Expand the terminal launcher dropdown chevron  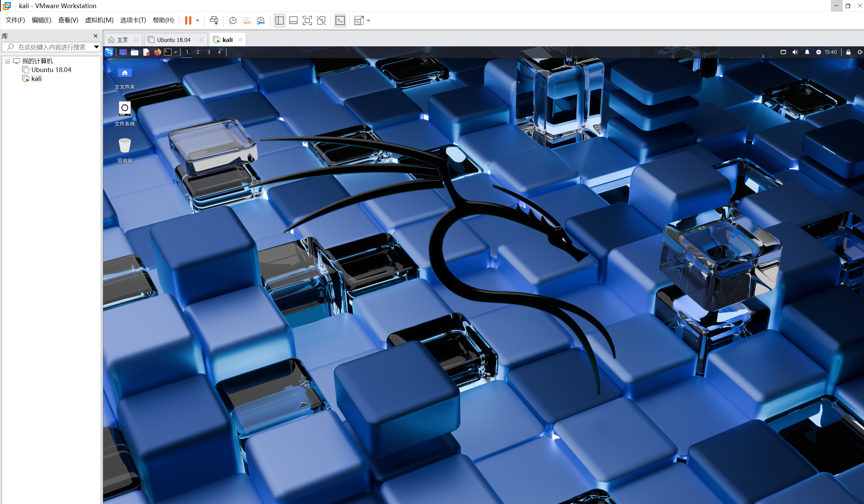[x=176, y=52]
